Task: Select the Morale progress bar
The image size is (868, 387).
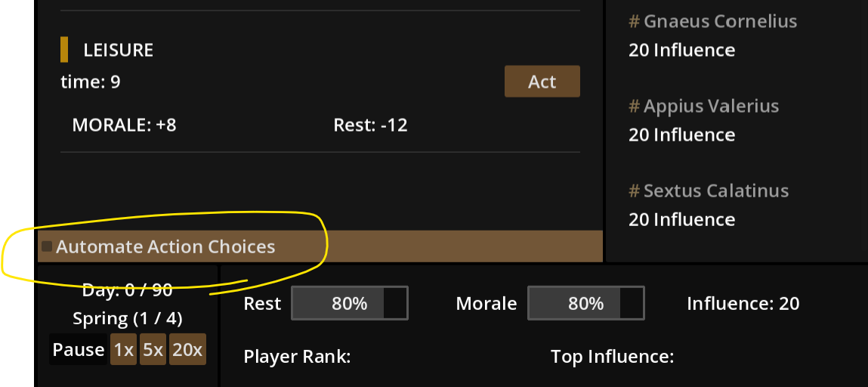Action: 586,303
